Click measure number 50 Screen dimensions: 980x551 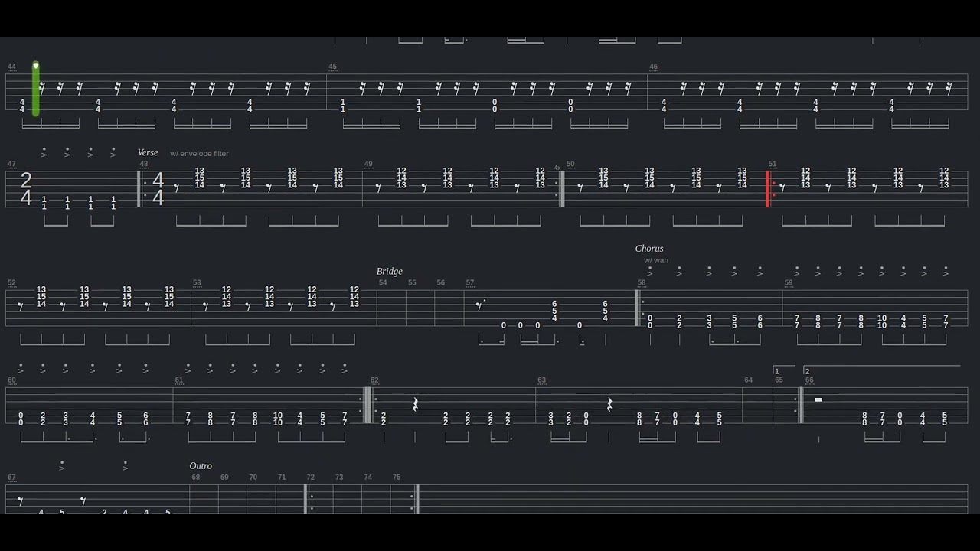pyautogui.click(x=570, y=164)
